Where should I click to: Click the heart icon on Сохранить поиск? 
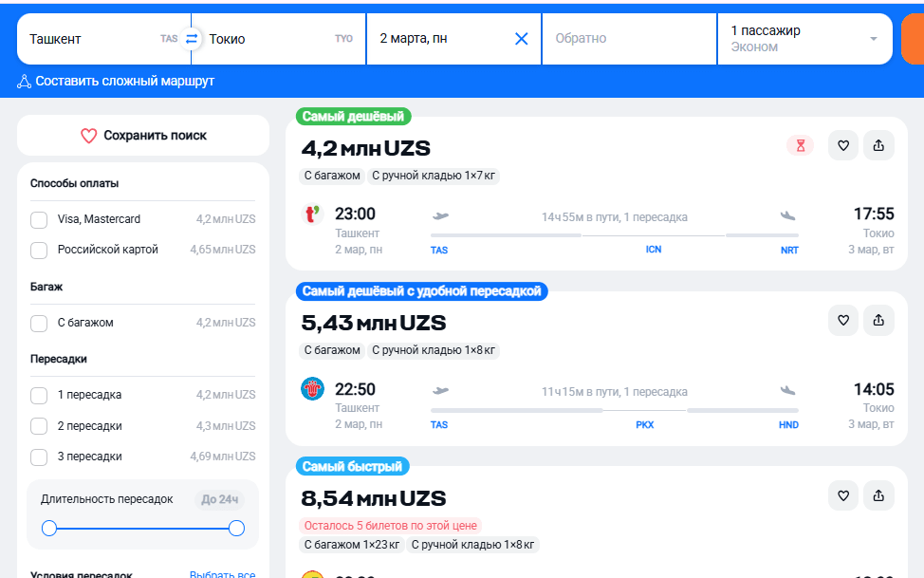point(88,136)
